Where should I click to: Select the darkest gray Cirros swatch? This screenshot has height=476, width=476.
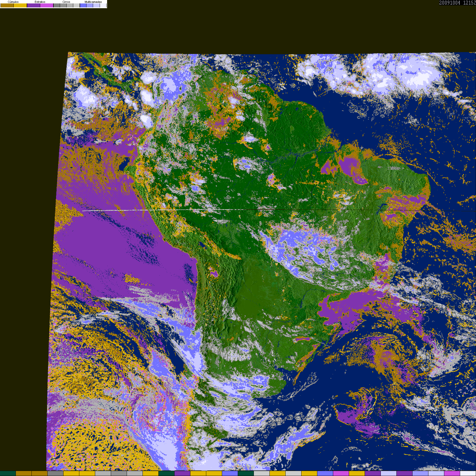pyautogui.click(x=57, y=5)
